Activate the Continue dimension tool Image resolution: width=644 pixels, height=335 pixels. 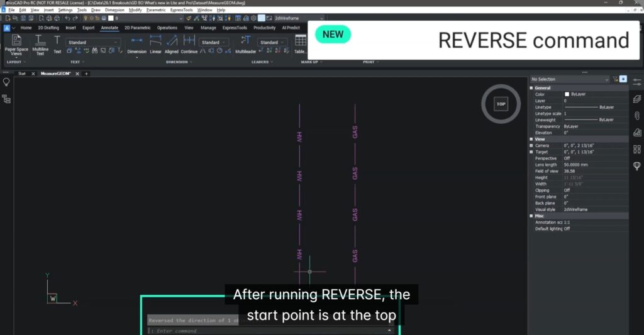[x=189, y=44]
